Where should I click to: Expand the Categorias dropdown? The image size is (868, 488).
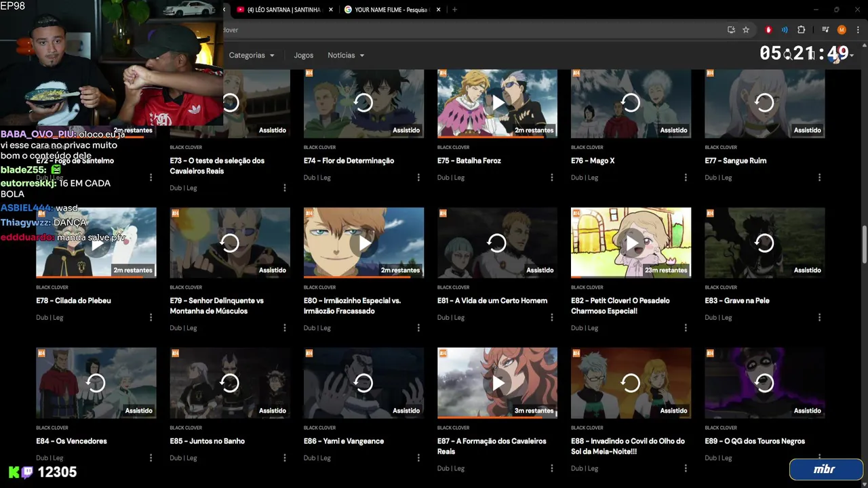pos(252,56)
